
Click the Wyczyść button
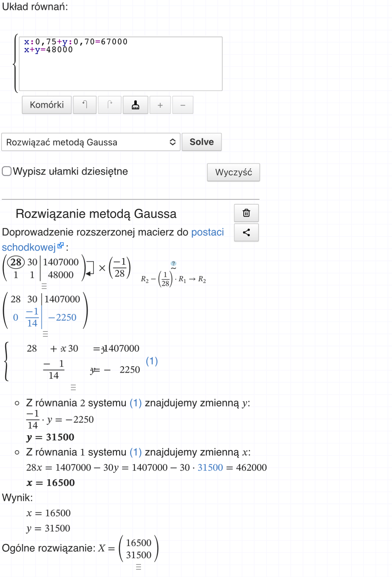[x=233, y=172]
